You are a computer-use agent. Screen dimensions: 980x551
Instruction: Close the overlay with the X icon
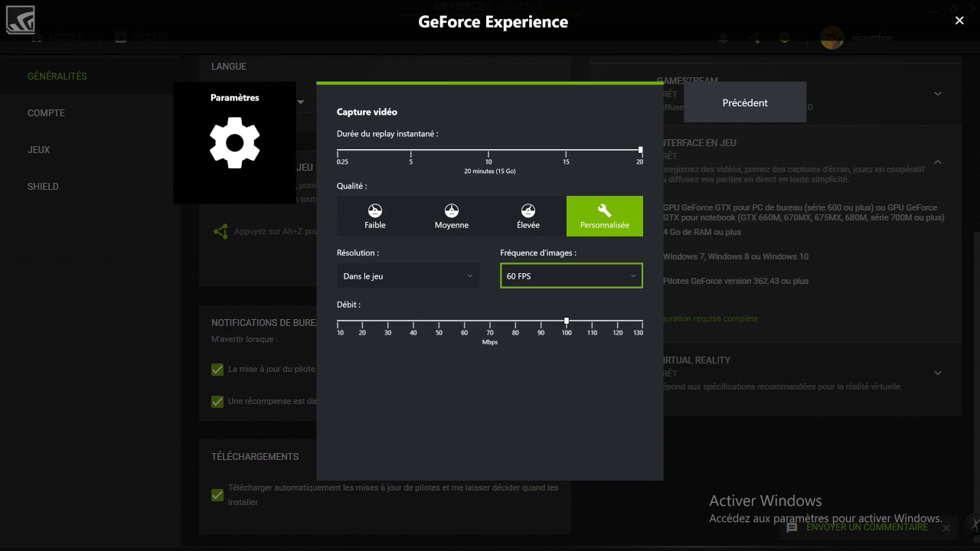[959, 21]
